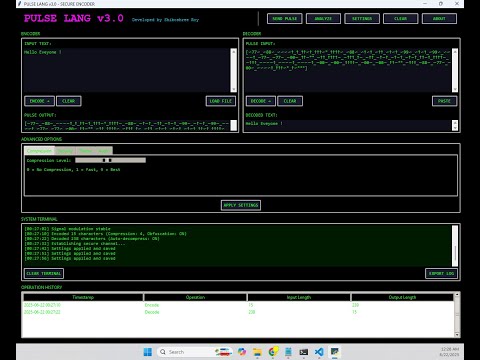Click CLEAR TERMINAL button
The height and width of the screenshot is (360, 480).
point(44,273)
